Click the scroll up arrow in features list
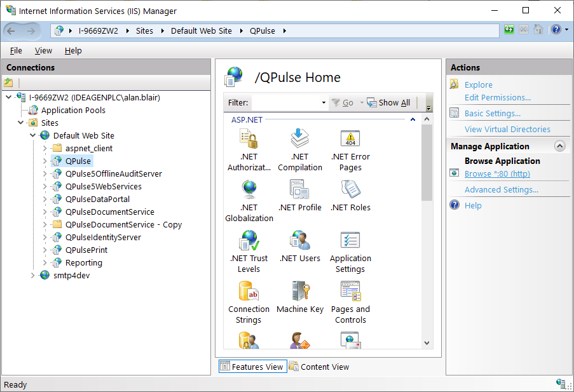574x392 pixels. click(x=427, y=119)
